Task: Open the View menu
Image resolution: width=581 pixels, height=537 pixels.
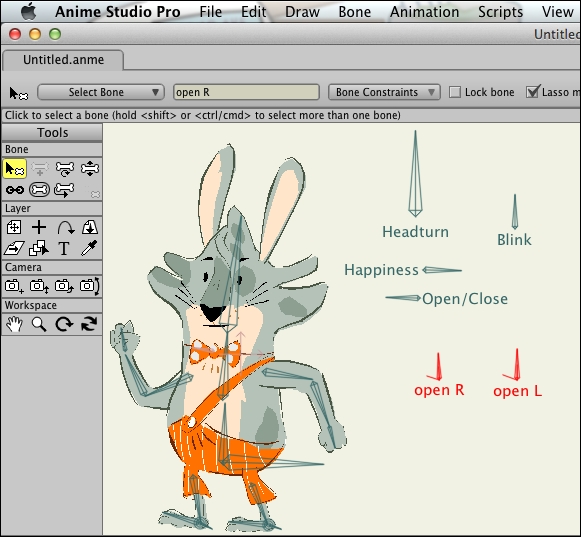Action: click(558, 12)
